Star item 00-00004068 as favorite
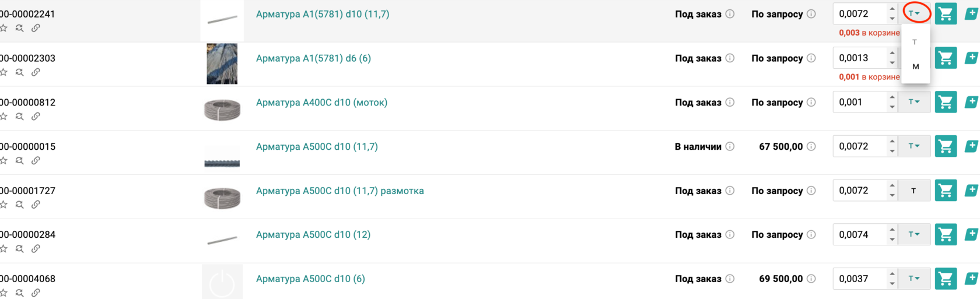980x299 pixels. point(3,293)
